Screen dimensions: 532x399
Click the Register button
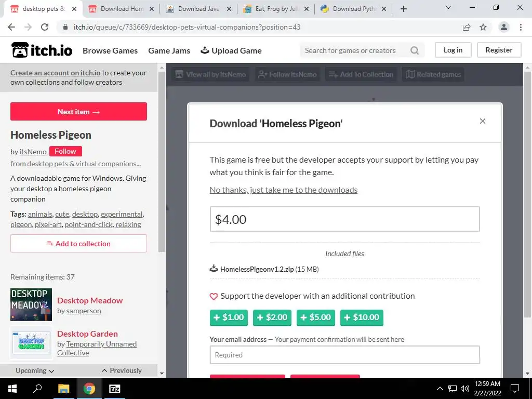[499, 50]
